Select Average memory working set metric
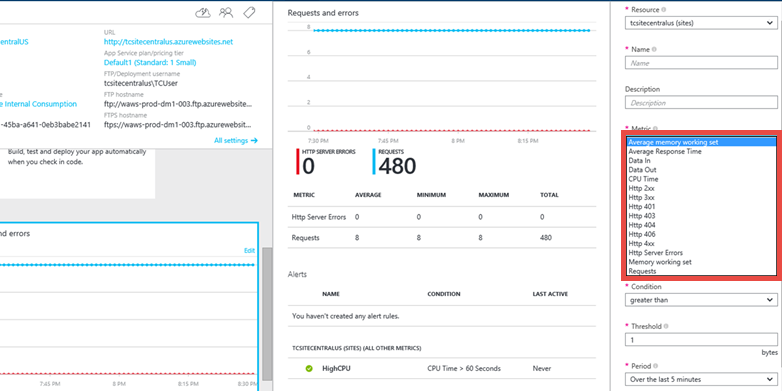The image size is (782, 391). point(701,142)
